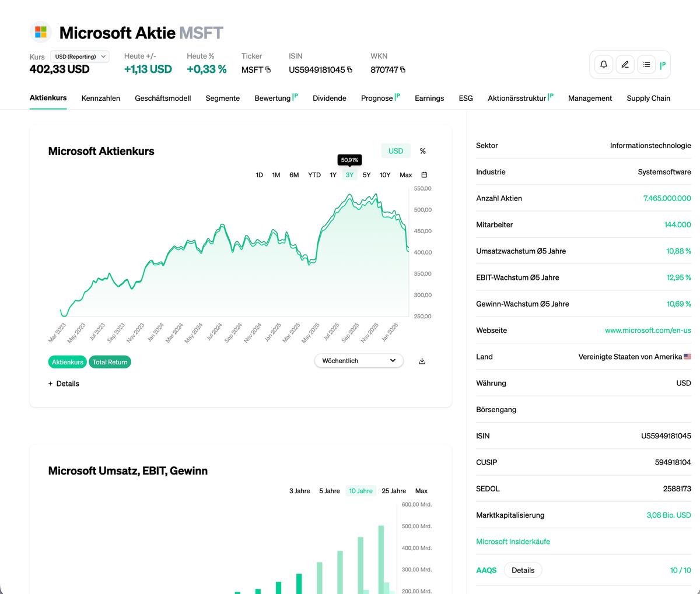Open the Microsoft Insiderkäufe link
This screenshot has height=594, width=700.
[x=513, y=542]
